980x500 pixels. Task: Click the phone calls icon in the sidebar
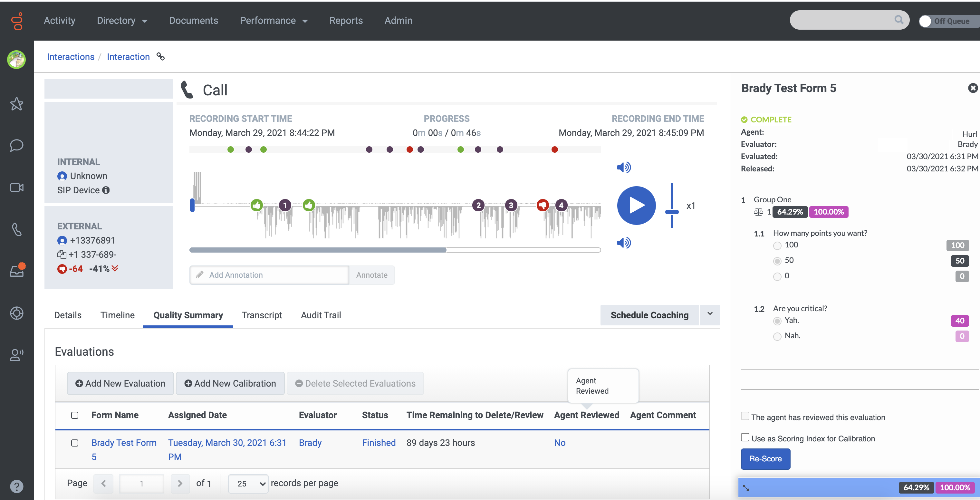coord(17,229)
